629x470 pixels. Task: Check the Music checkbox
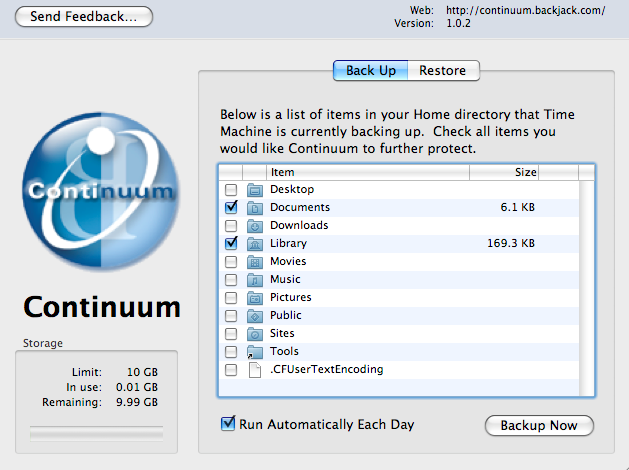231,280
